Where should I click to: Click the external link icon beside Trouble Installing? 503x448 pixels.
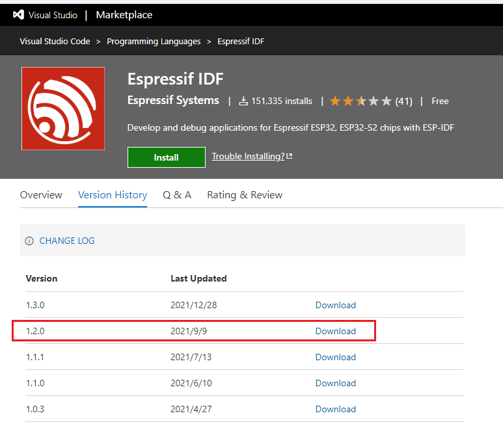coord(290,156)
